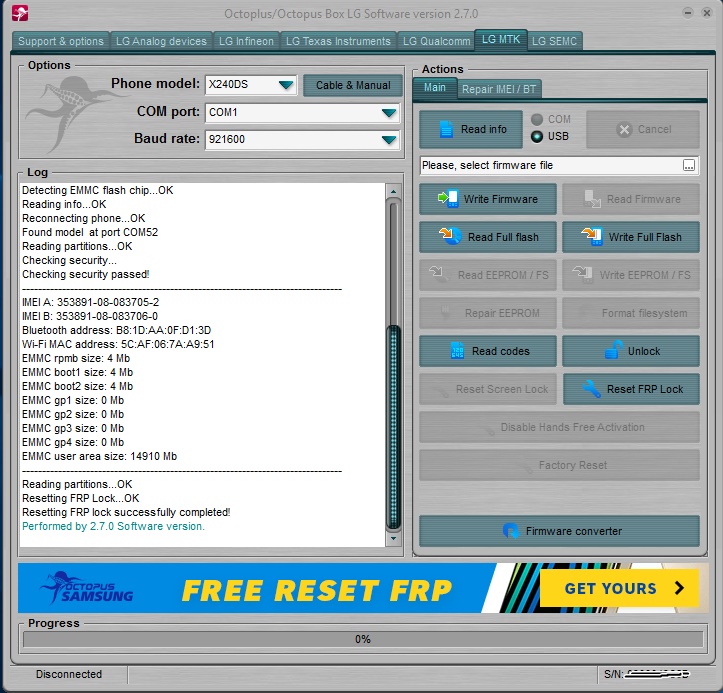Click the Write Firmware phone icon
The height and width of the screenshot is (693, 723).
tap(448, 199)
